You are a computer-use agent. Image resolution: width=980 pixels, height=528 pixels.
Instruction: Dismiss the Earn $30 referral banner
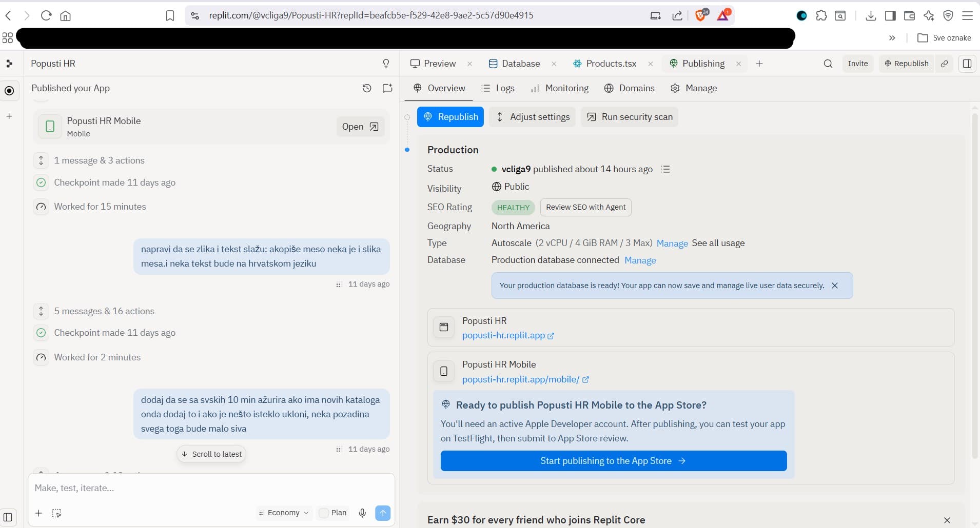pyautogui.click(x=947, y=520)
